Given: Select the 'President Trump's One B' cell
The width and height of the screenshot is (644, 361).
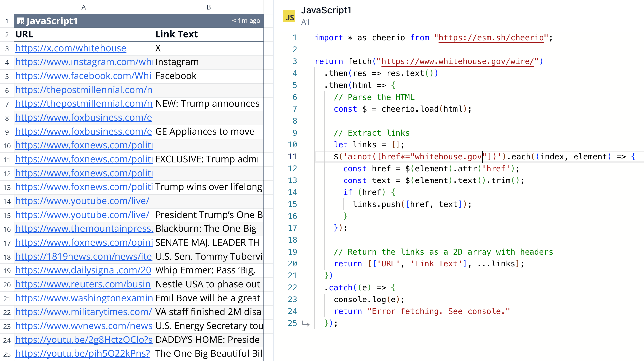Looking at the screenshot, I should tap(209, 215).
